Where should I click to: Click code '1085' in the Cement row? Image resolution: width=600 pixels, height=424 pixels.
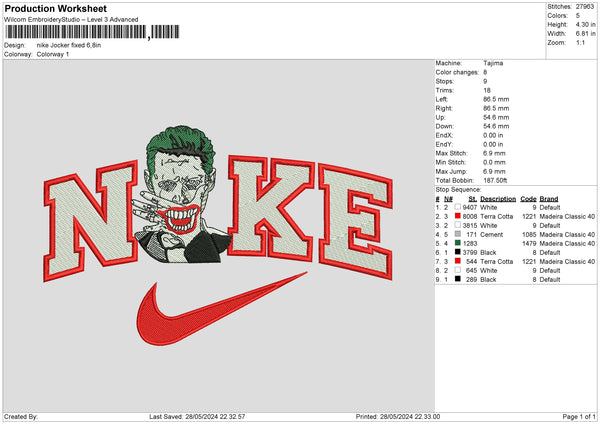click(529, 235)
